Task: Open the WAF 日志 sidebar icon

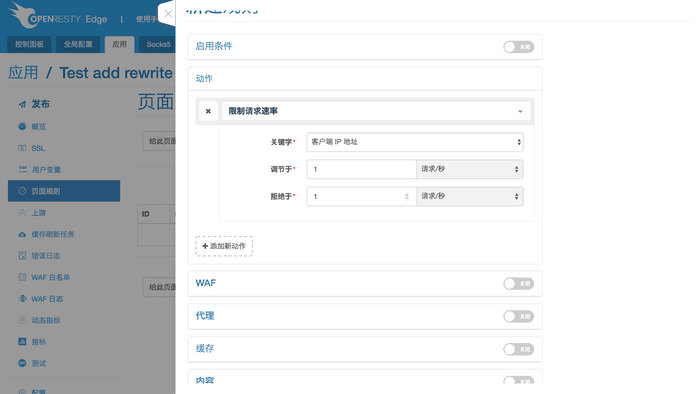Action: click(x=22, y=299)
